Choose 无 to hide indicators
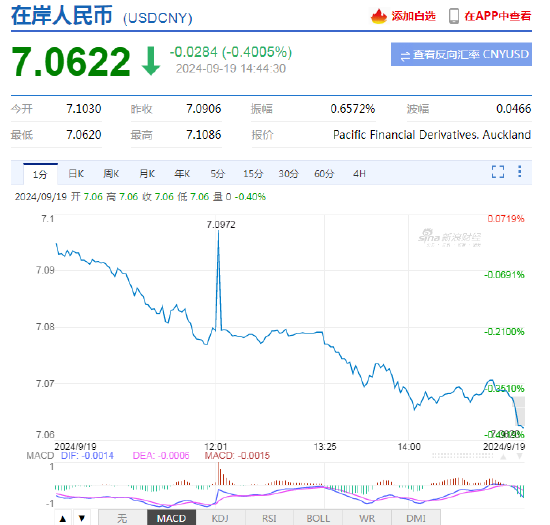The image size is (550, 525). [122, 518]
